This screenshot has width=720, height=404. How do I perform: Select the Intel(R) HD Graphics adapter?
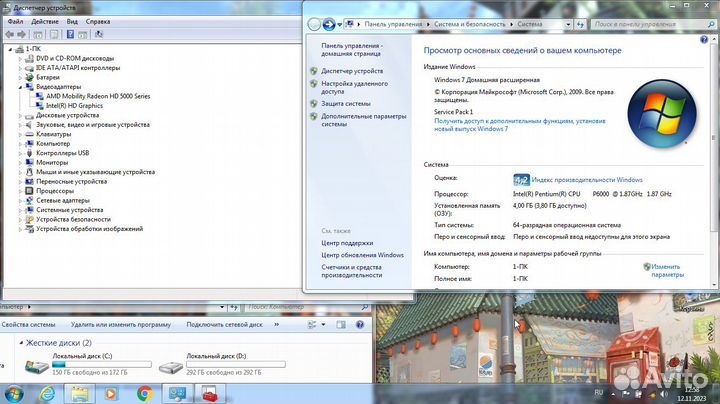(x=74, y=106)
